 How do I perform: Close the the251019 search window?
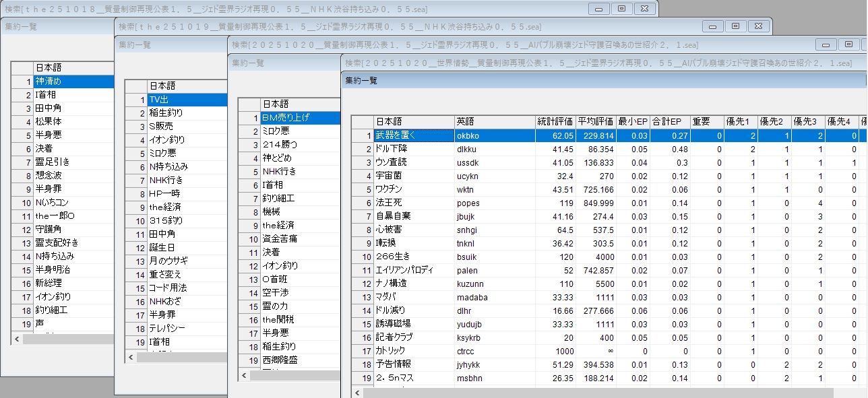click(x=757, y=26)
